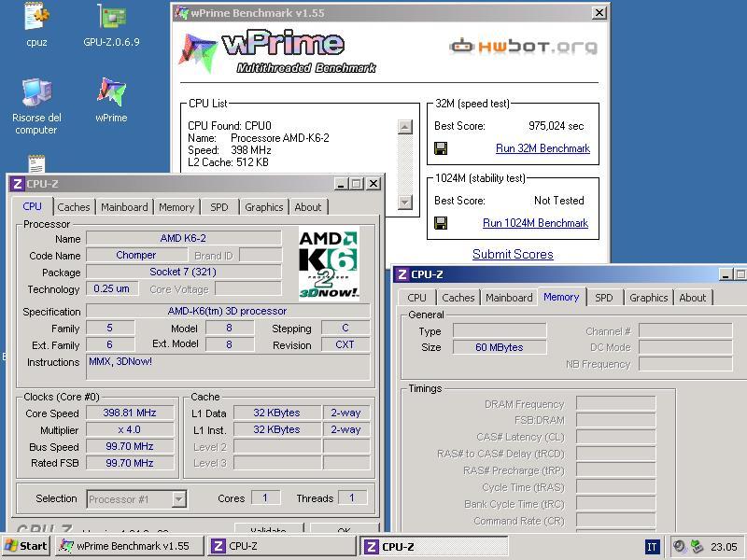Click the Core Speed 398.81 MHz field
The width and height of the screenshot is (747, 560).
(x=130, y=413)
